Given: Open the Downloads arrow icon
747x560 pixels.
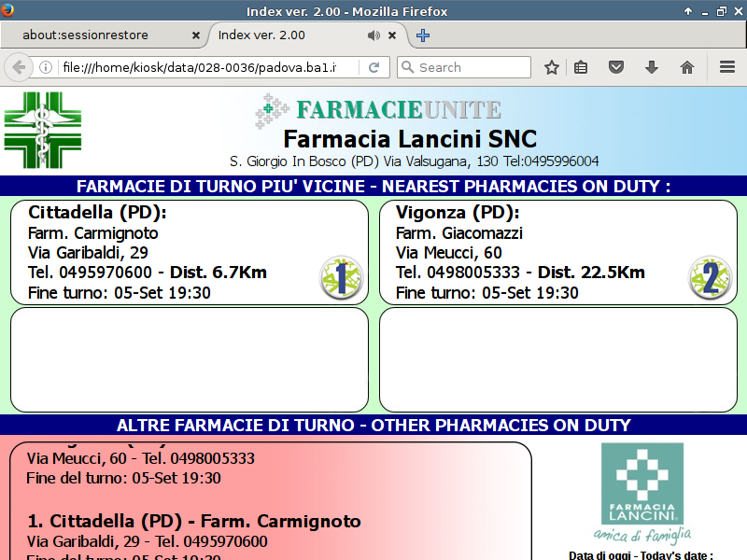Looking at the screenshot, I should point(652,67).
